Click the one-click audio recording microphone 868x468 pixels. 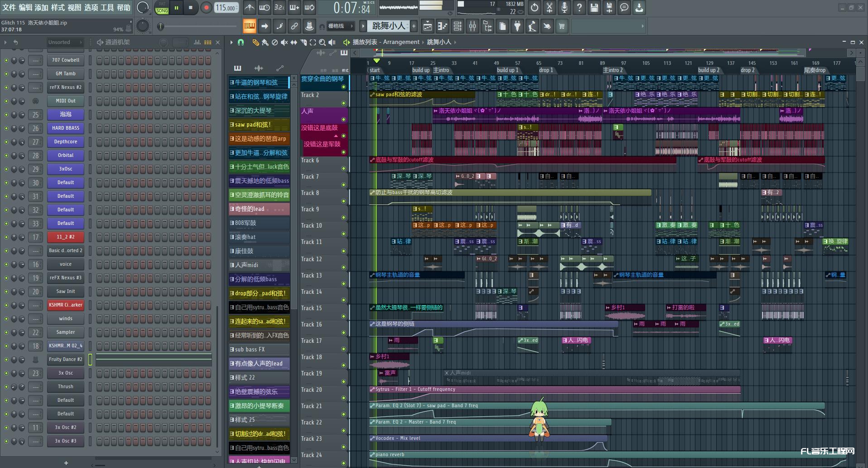(x=564, y=7)
